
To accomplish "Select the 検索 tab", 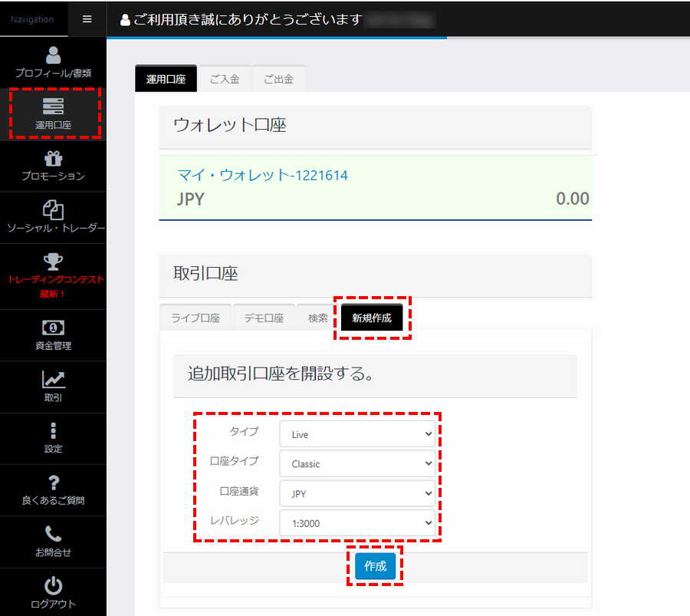I will click(317, 318).
